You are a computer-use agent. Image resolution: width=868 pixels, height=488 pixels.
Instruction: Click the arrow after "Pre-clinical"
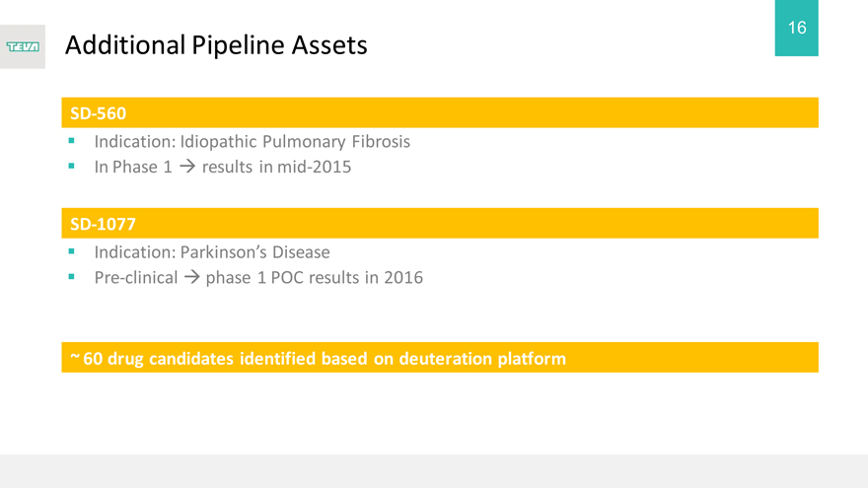point(190,278)
